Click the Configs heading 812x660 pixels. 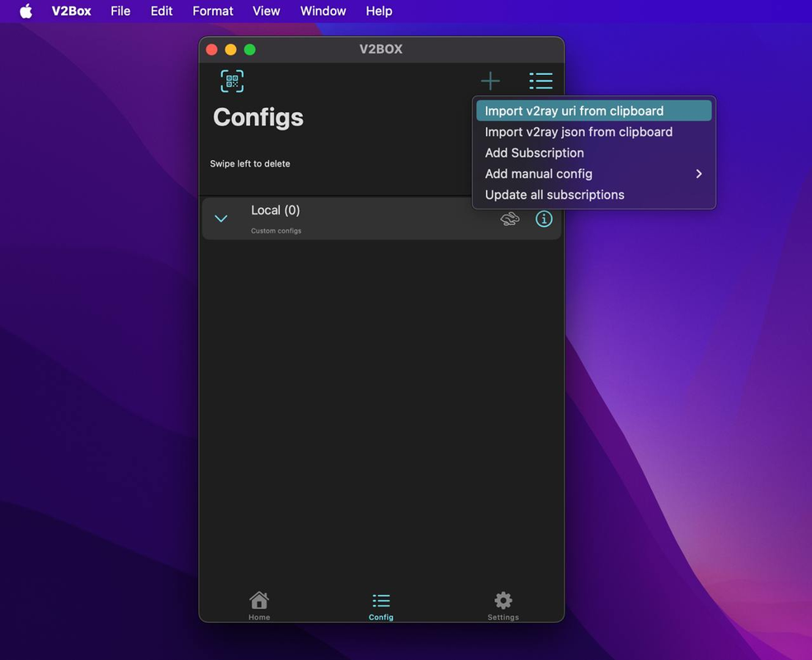point(258,117)
